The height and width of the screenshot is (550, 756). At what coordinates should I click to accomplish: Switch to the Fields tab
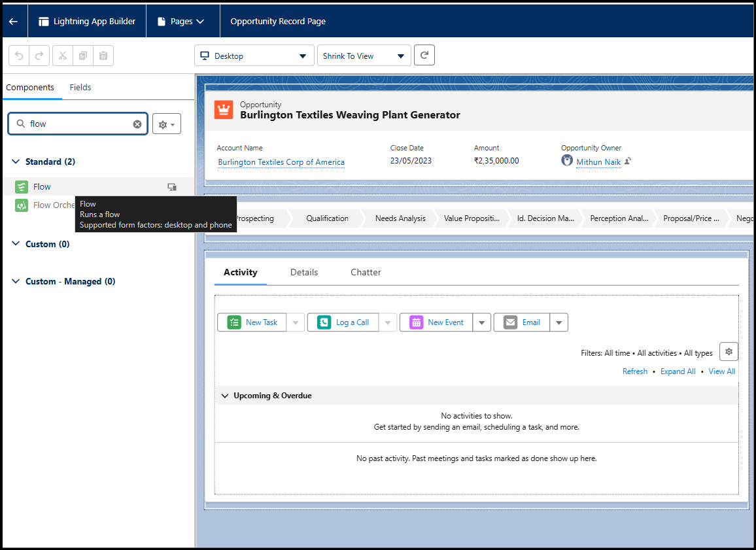point(80,87)
